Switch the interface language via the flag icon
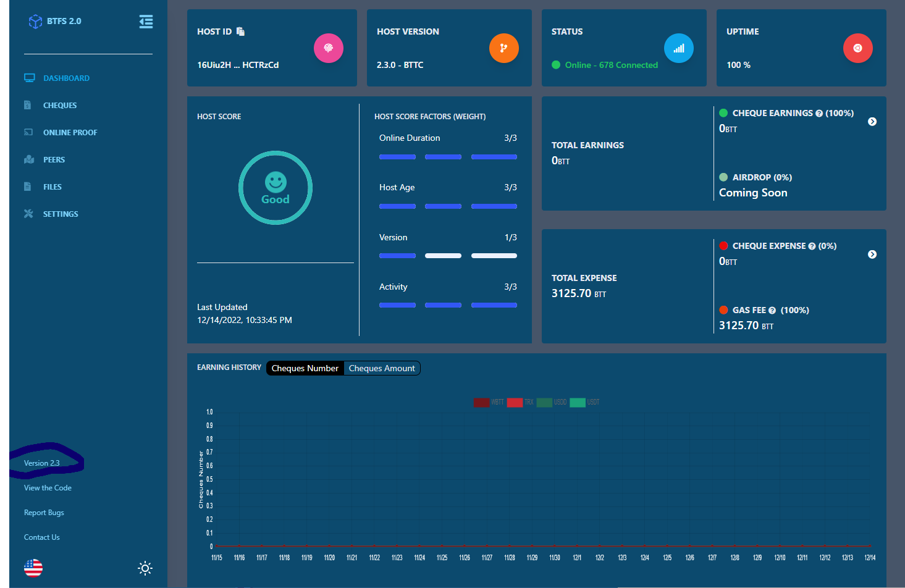This screenshot has width=905, height=588. 33,568
